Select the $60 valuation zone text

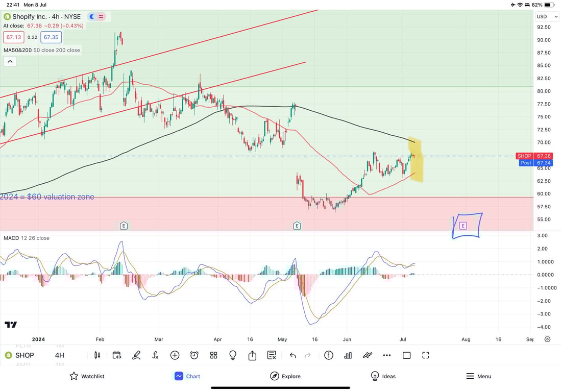point(47,197)
